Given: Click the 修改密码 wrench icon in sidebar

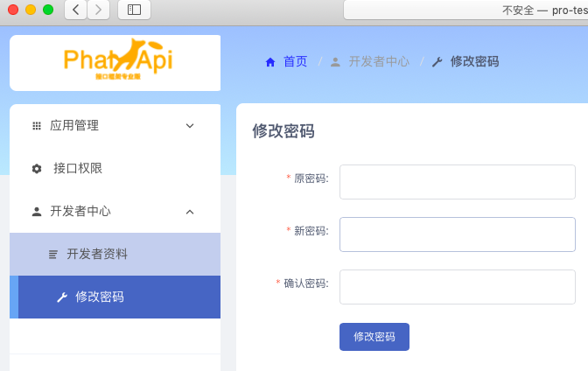Looking at the screenshot, I should click(61, 297).
